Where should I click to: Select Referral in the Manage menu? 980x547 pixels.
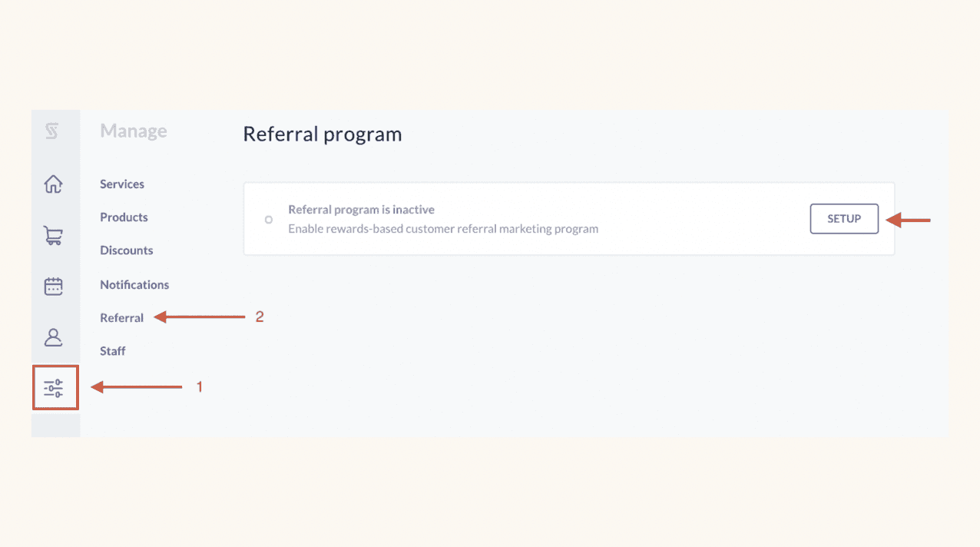pyautogui.click(x=122, y=318)
